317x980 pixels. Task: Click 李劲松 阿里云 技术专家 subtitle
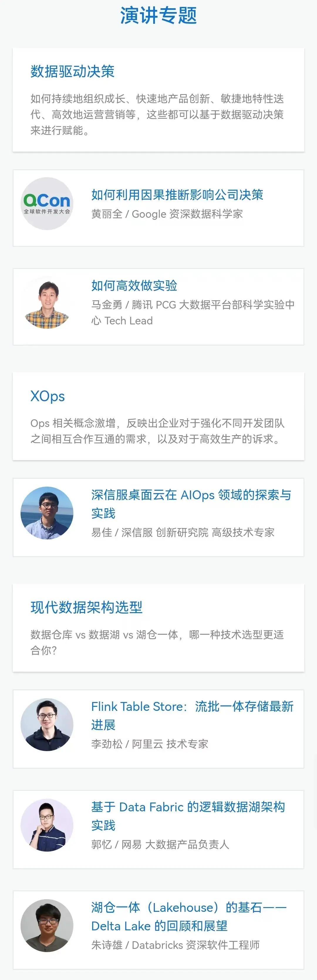pyautogui.click(x=150, y=744)
